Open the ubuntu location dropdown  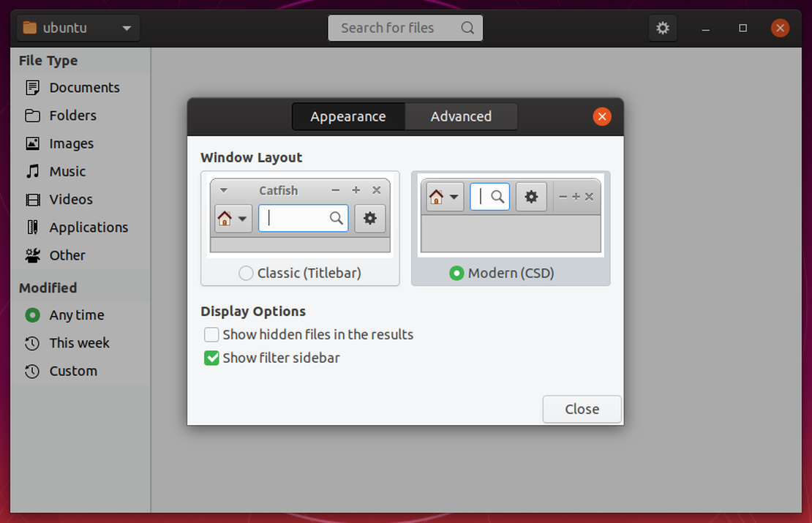[77, 27]
